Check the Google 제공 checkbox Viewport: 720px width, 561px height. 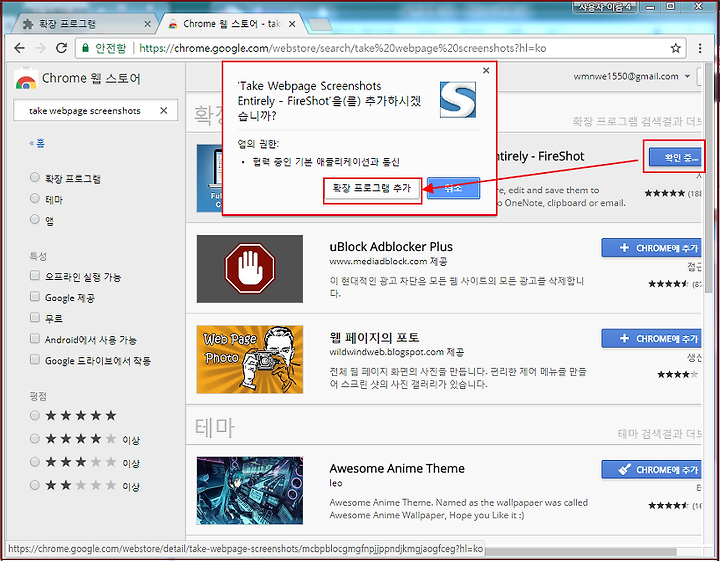pyautogui.click(x=34, y=297)
